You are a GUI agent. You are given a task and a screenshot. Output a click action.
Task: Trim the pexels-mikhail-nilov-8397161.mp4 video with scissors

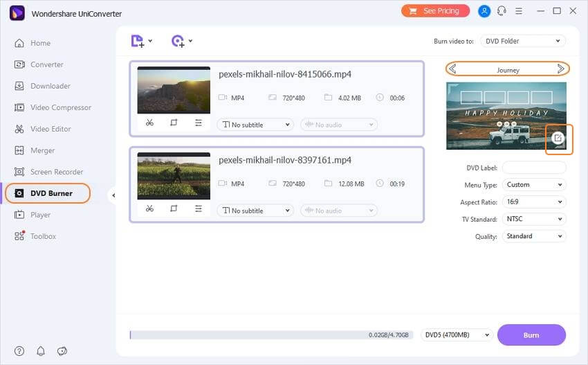[x=149, y=208]
